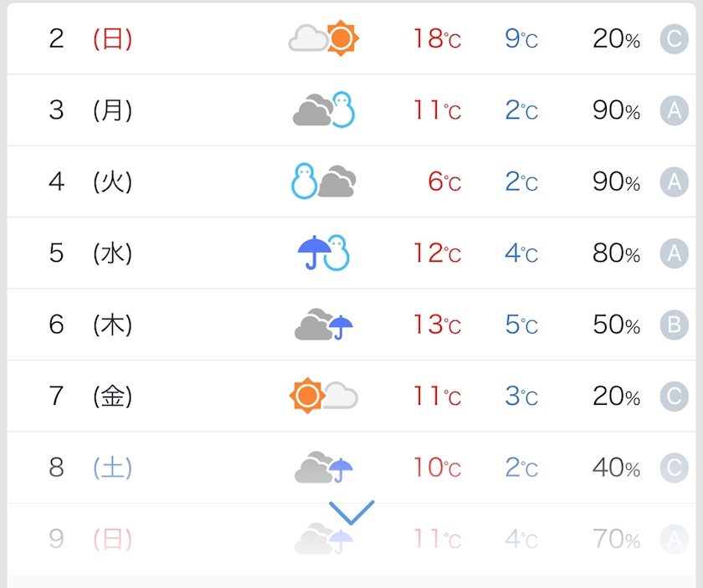The height and width of the screenshot is (588, 703).
Task: Click the sunny-cloudy icon for Friday the 7th
Action: point(324,396)
